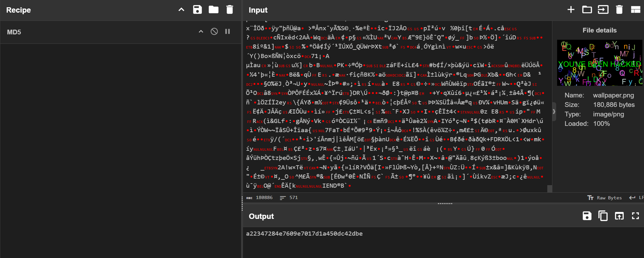The image size is (644, 258).
Task: Clear input and output
Action: point(619,10)
